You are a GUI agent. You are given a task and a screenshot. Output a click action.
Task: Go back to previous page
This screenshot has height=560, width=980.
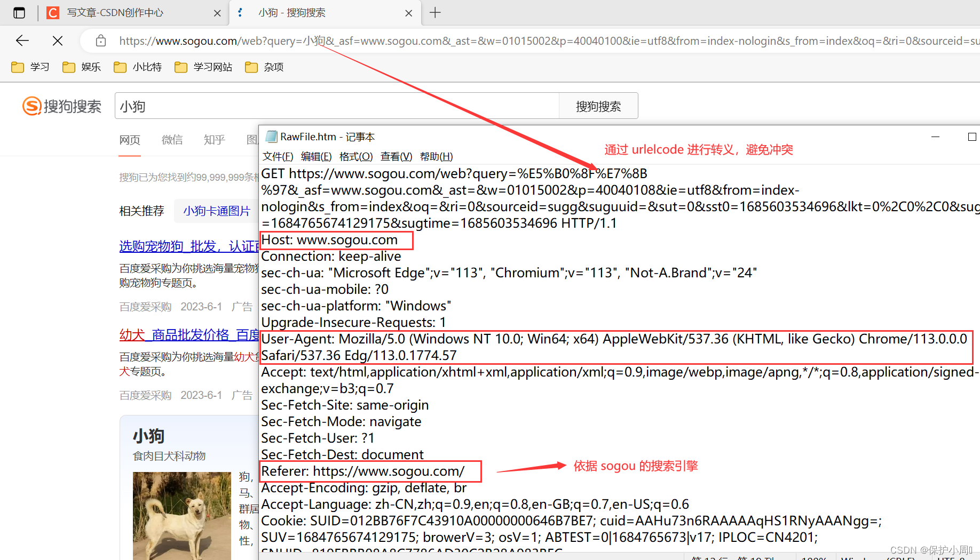coord(22,41)
